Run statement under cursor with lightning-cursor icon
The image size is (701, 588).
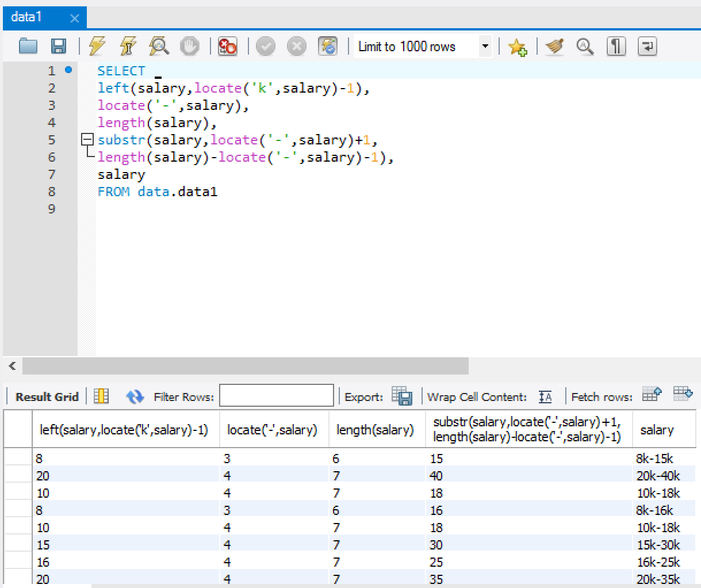click(x=128, y=46)
